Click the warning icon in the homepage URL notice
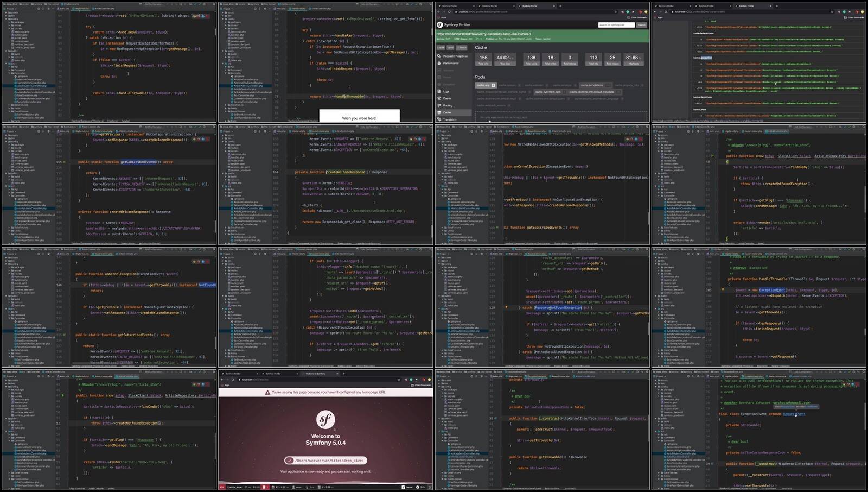 point(267,392)
